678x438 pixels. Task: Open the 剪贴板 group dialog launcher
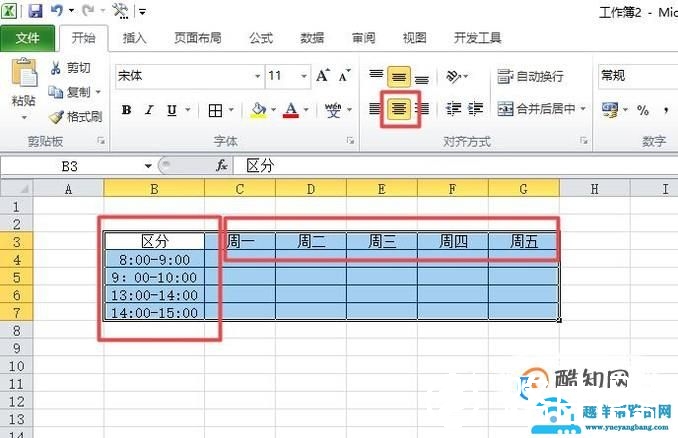101,141
